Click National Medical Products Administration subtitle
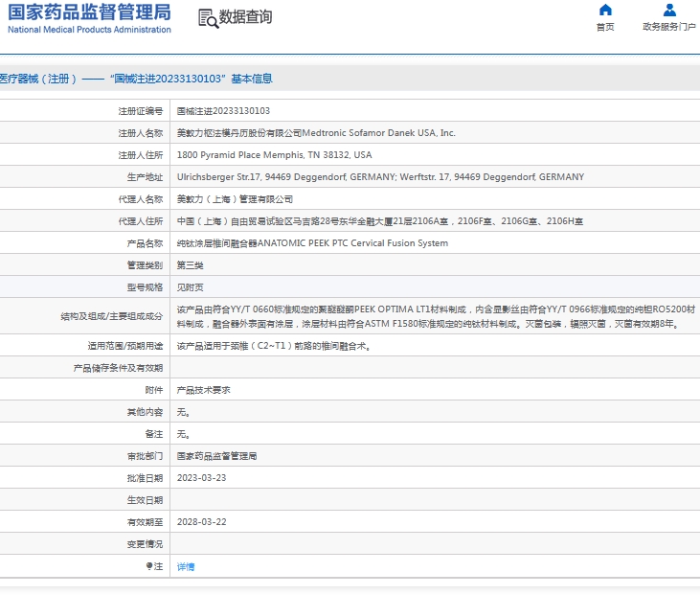The height and width of the screenshot is (595, 700). [x=89, y=30]
